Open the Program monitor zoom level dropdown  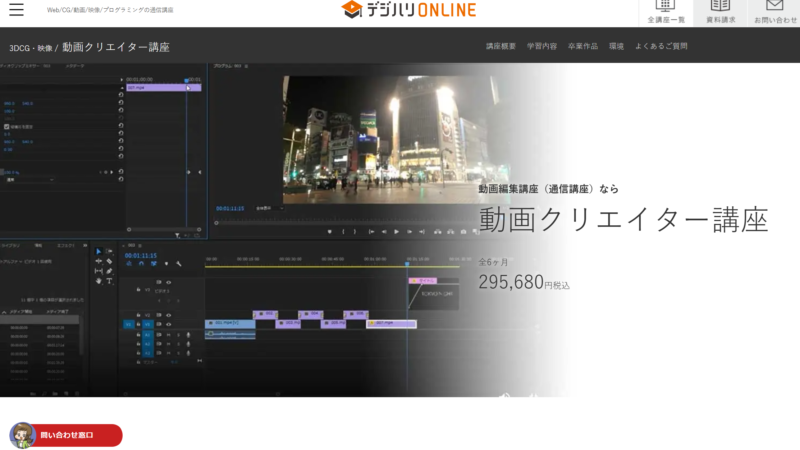click(269, 208)
